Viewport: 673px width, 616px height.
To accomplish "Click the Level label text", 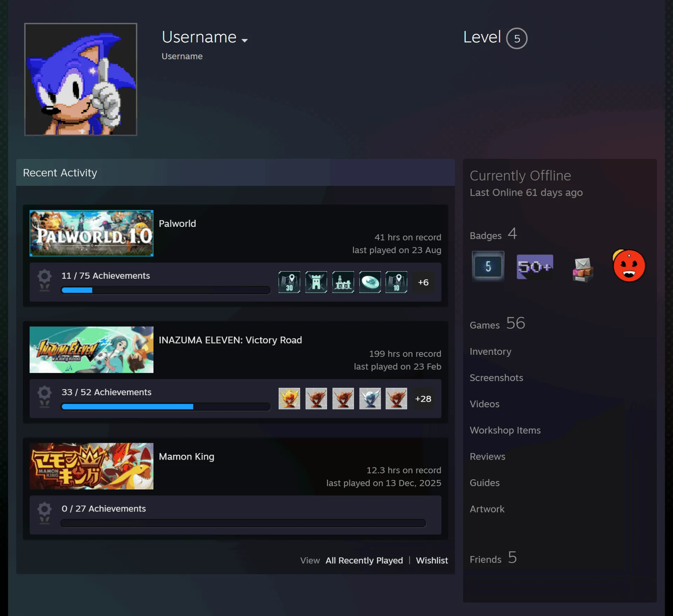I will 482,37.
